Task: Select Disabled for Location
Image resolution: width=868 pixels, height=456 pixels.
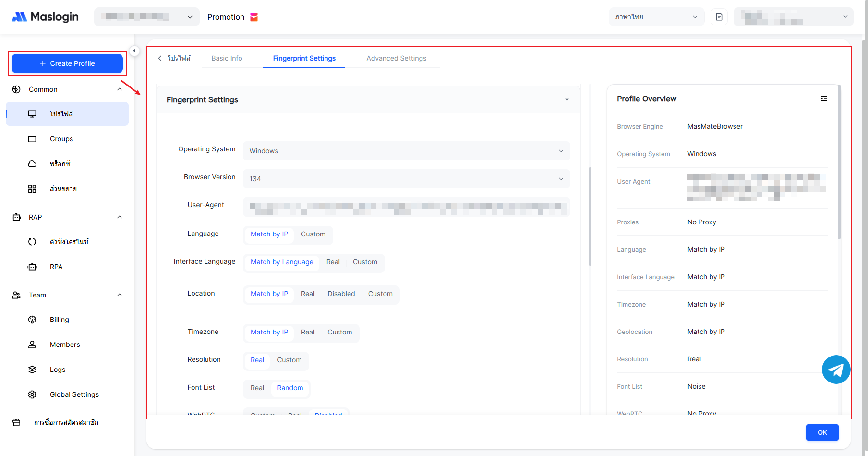Action: pos(341,294)
